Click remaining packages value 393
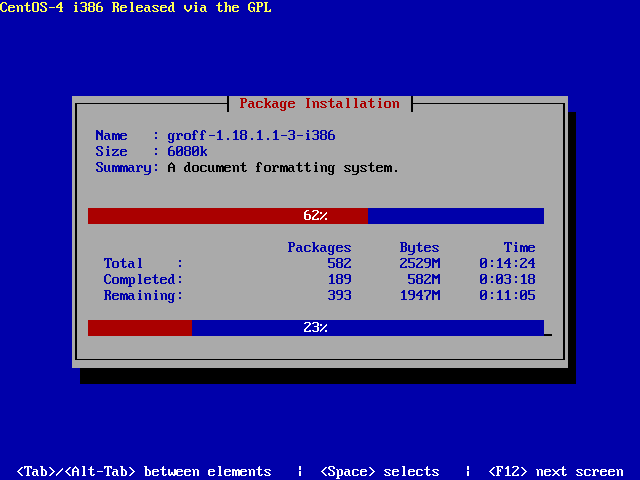The width and height of the screenshot is (640, 480). (x=339, y=295)
